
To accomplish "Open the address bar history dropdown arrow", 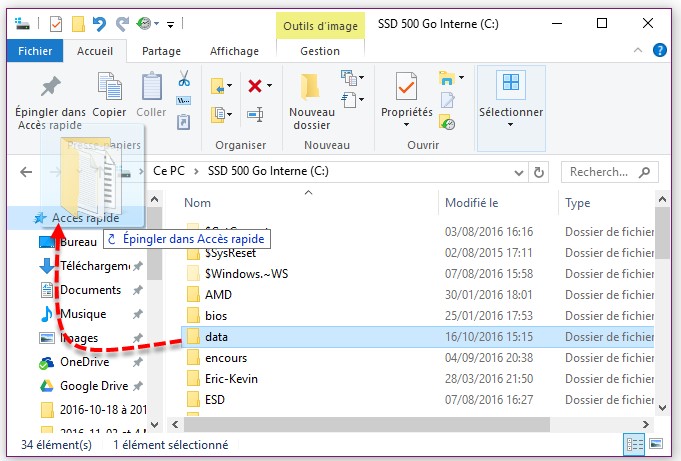I will (517, 172).
